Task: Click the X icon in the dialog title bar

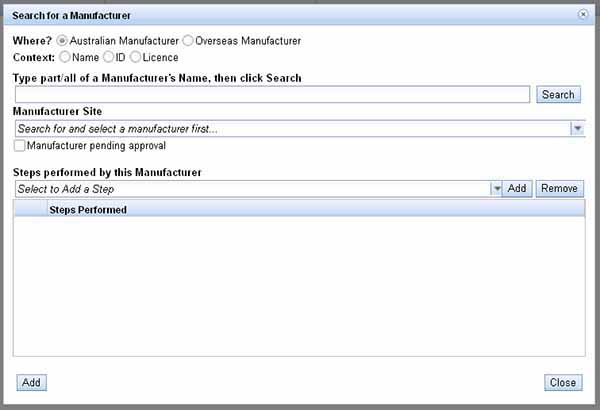Action: tap(583, 15)
